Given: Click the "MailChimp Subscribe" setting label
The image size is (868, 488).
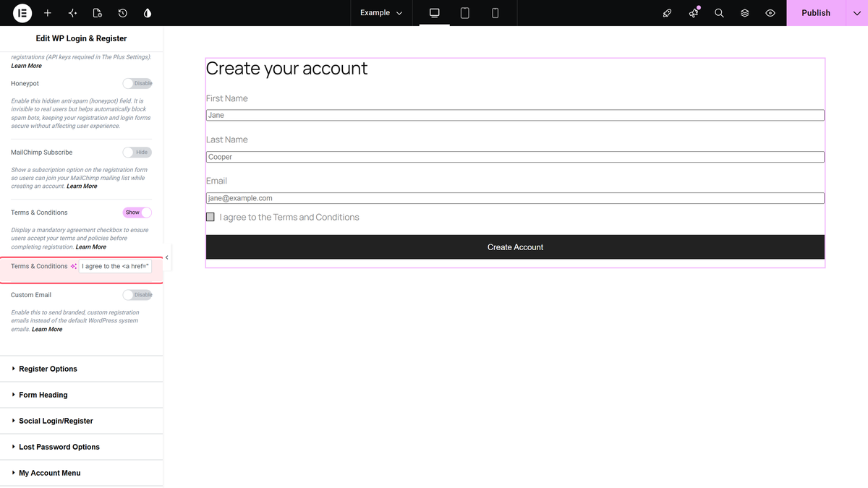Looking at the screenshot, I should tap(41, 153).
